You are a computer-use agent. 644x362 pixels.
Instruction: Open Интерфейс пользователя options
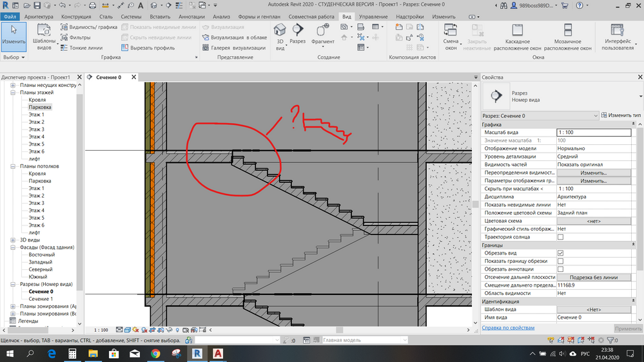pyautogui.click(x=618, y=37)
